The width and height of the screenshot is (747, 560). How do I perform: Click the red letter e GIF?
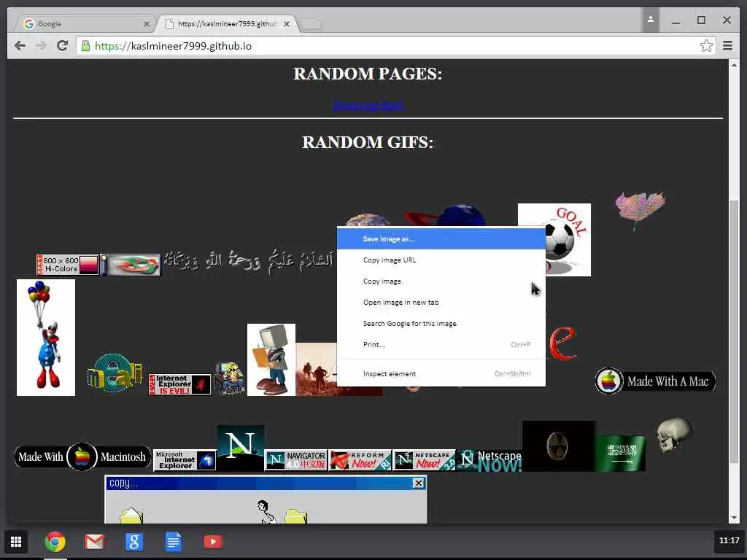[562, 343]
